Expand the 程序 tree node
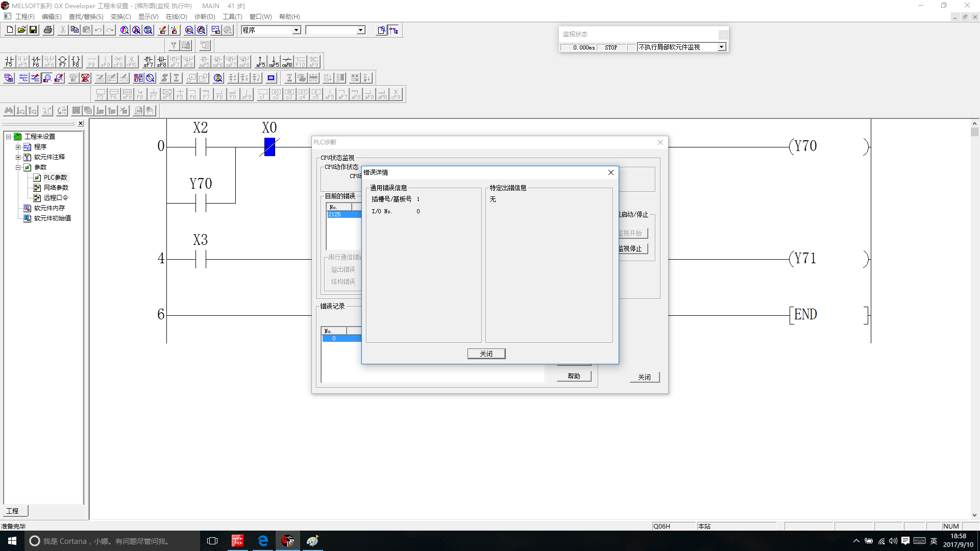980x551 pixels. [18, 147]
